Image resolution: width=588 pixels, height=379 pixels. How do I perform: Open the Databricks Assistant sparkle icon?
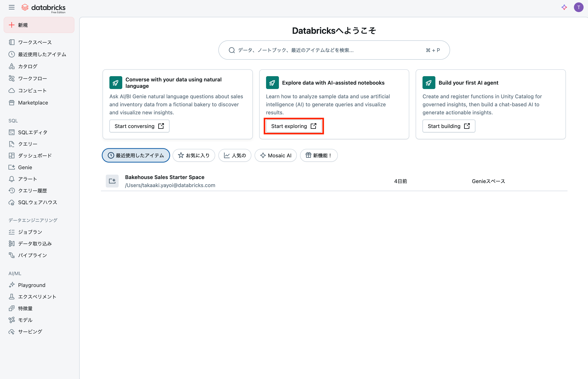(x=564, y=7)
